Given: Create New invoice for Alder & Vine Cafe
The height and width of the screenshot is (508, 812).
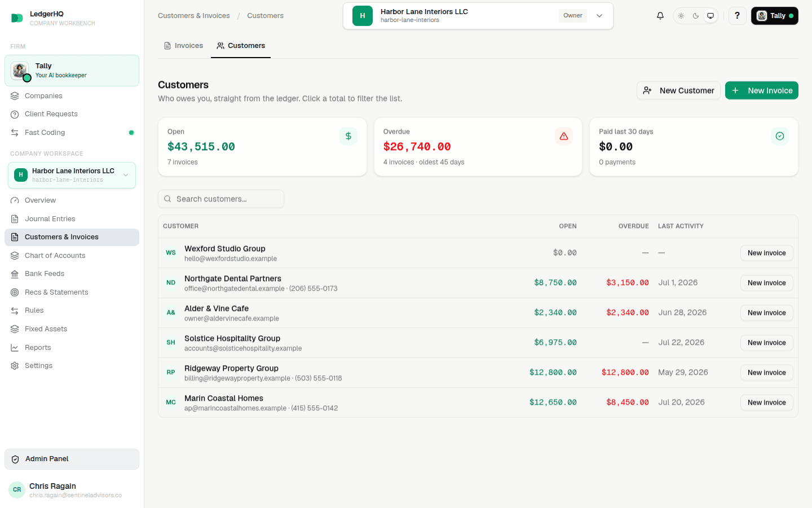Looking at the screenshot, I should [x=766, y=313].
